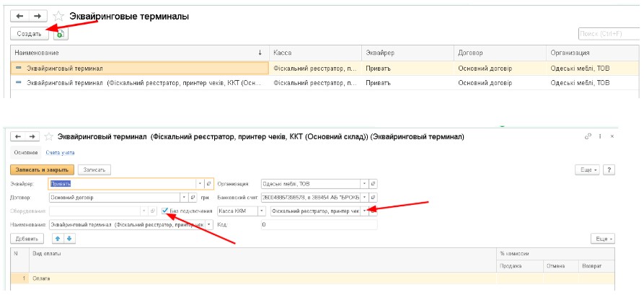Expand the Договор field dropdown
This screenshot has height=295, width=644.
(x=185, y=197)
